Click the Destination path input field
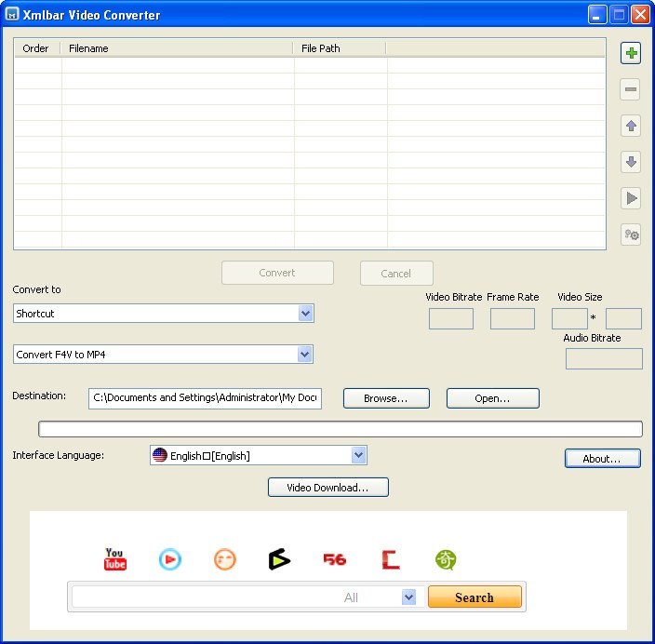The image size is (655, 644). [x=205, y=398]
